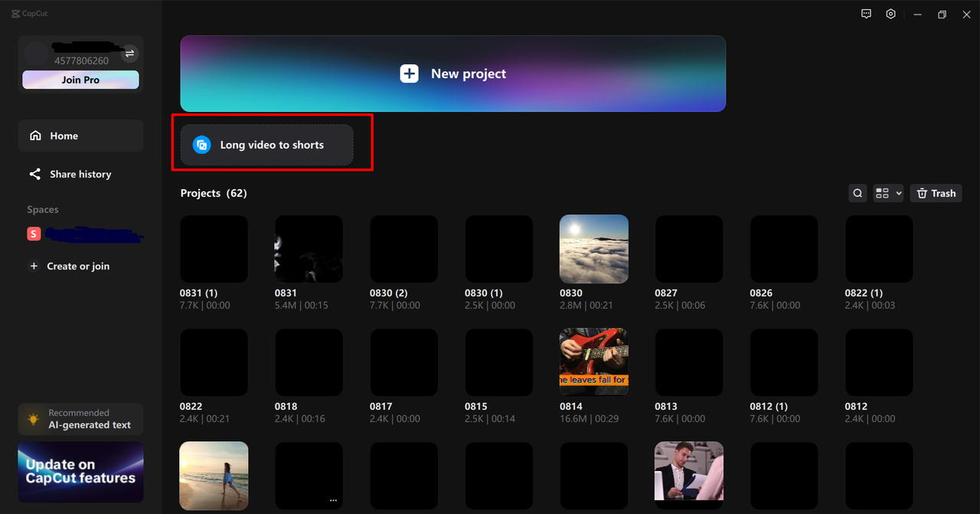Open the Home section
The height and width of the screenshot is (514, 980).
click(80, 136)
